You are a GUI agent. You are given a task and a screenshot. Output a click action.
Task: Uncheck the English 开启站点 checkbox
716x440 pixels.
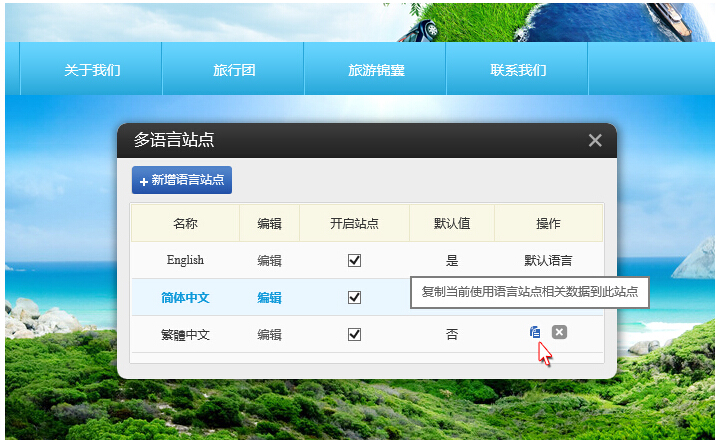[x=354, y=260]
